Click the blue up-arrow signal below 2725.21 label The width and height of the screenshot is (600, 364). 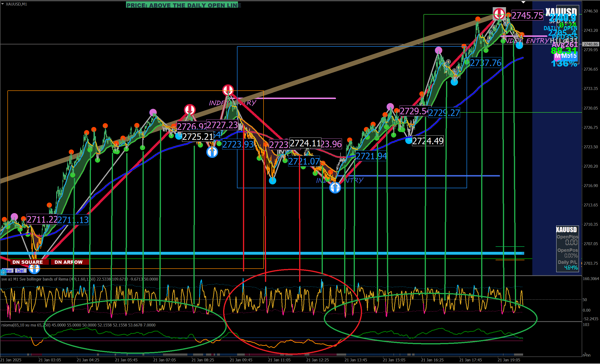tap(212, 152)
